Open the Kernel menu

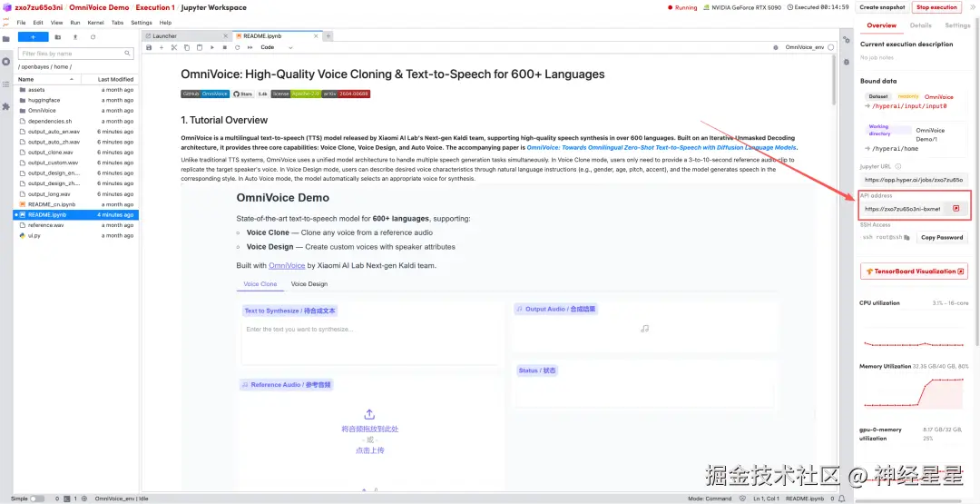tap(95, 23)
